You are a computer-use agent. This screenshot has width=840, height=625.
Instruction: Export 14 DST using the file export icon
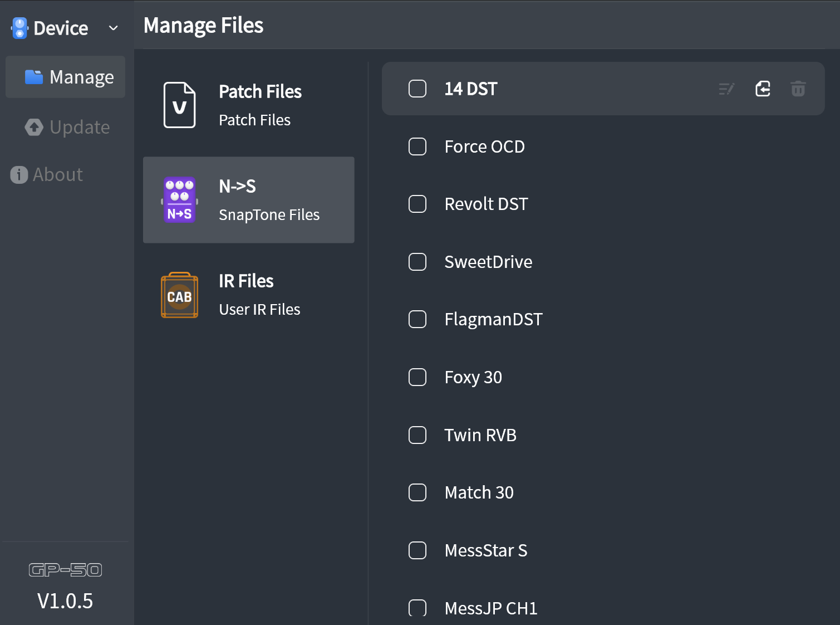point(762,89)
